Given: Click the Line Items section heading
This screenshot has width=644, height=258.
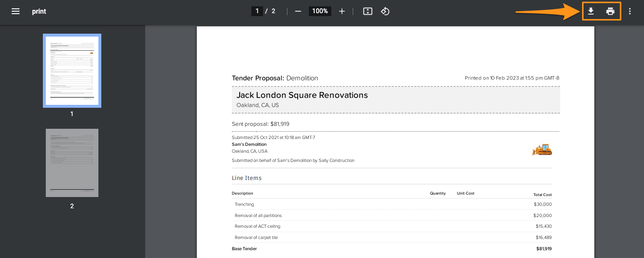Looking at the screenshot, I should click(x=246, y=178).
